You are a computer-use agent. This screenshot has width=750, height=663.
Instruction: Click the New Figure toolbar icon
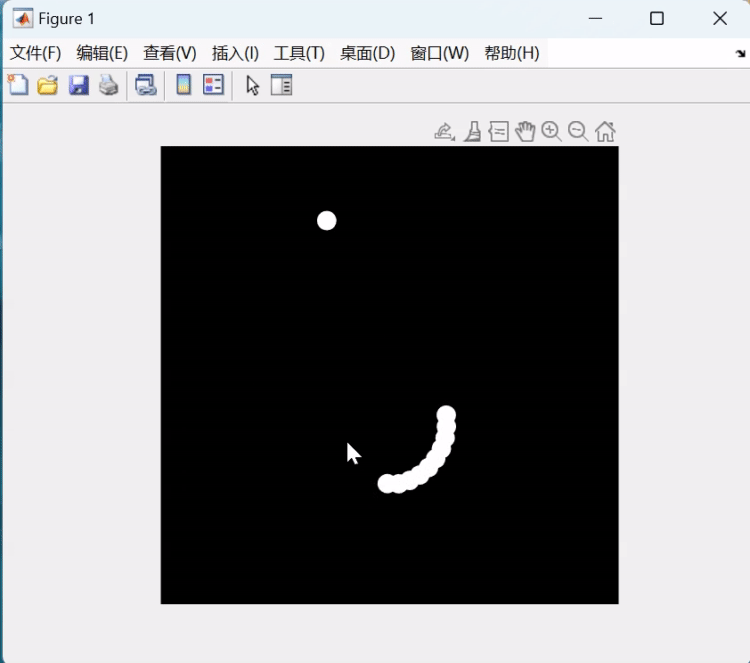tap(18, 85)
